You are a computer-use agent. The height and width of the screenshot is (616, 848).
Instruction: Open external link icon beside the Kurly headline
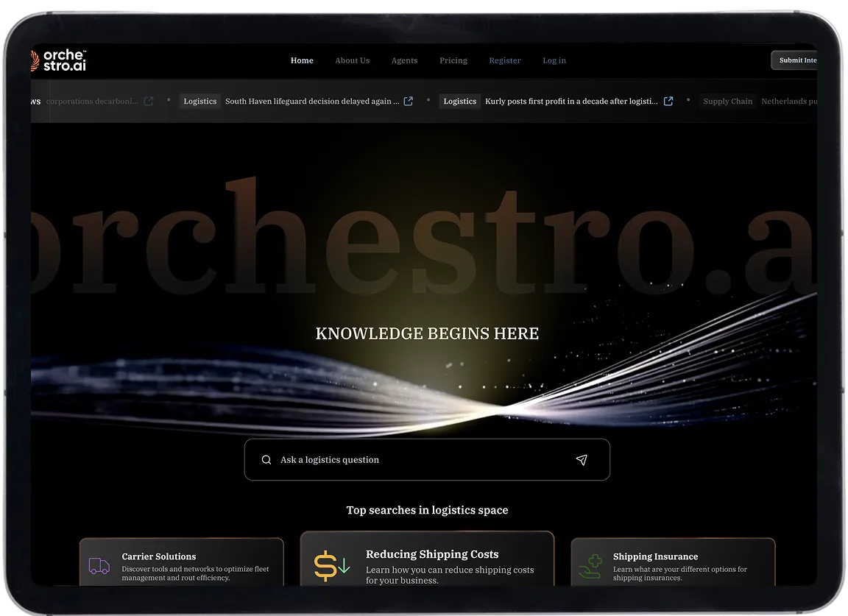[x=668, y=101]
